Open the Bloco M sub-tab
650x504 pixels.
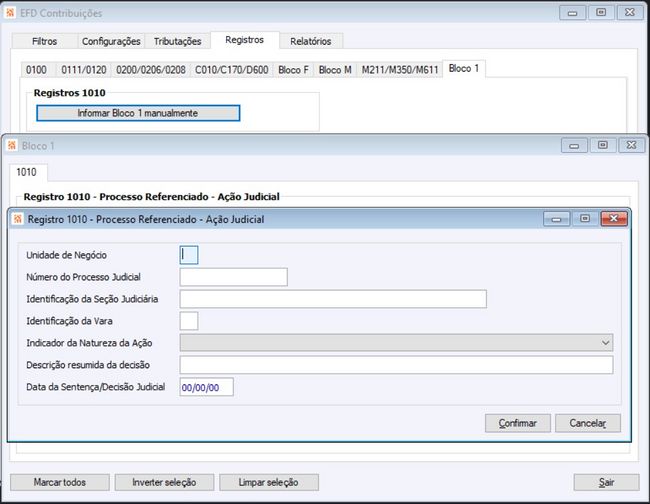point(335,70)
